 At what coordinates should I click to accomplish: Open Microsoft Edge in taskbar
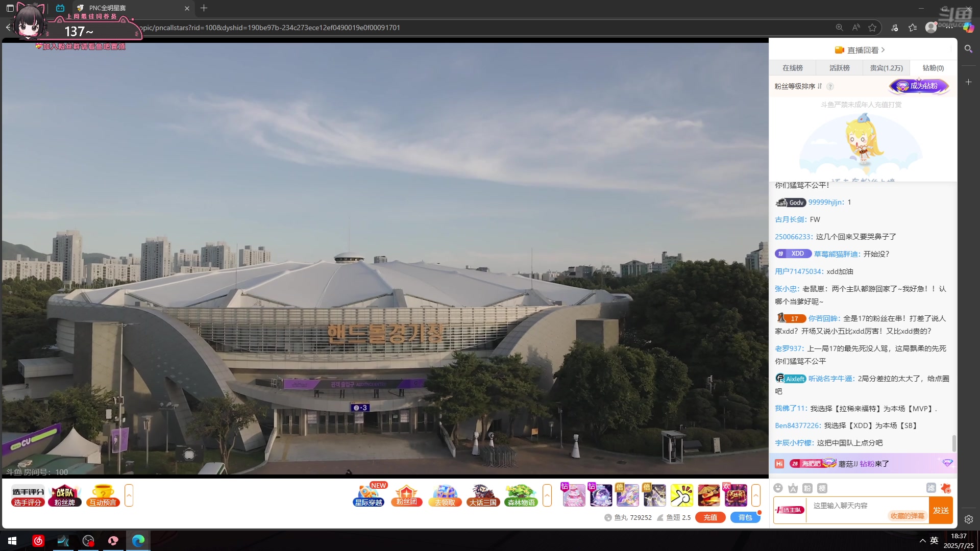click(x=138, y=541)
